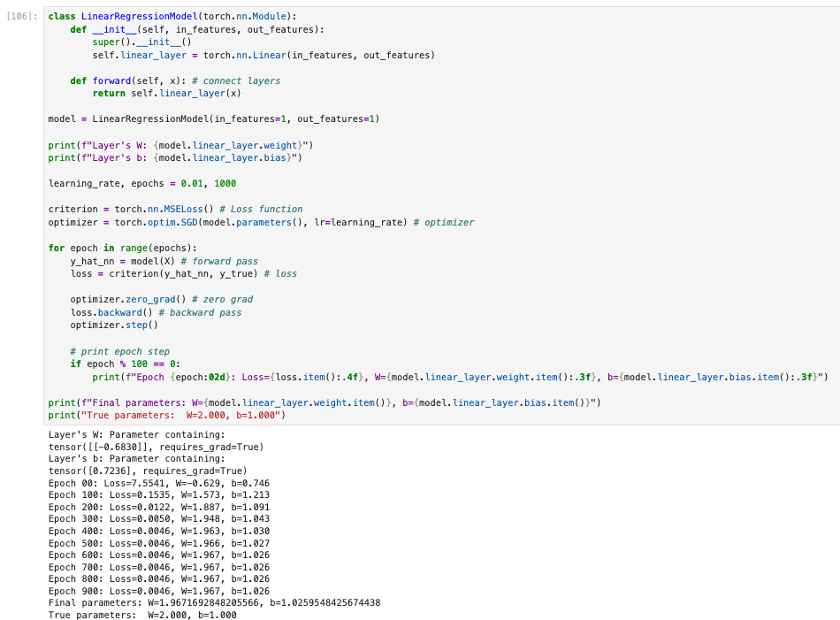The image size is (840, 620).
Task: Click the return self.linear_layer(x) line
Action: pos(166,93)
